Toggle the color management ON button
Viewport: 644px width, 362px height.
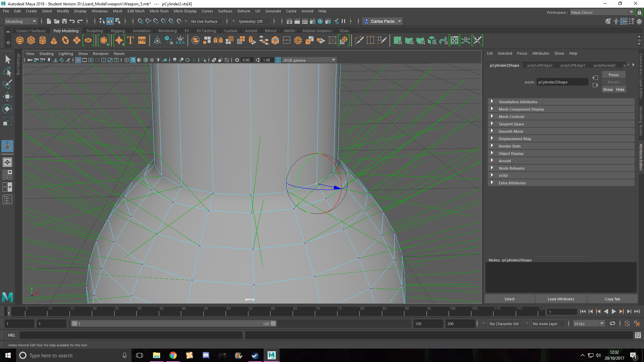click(x=278, y=60)
